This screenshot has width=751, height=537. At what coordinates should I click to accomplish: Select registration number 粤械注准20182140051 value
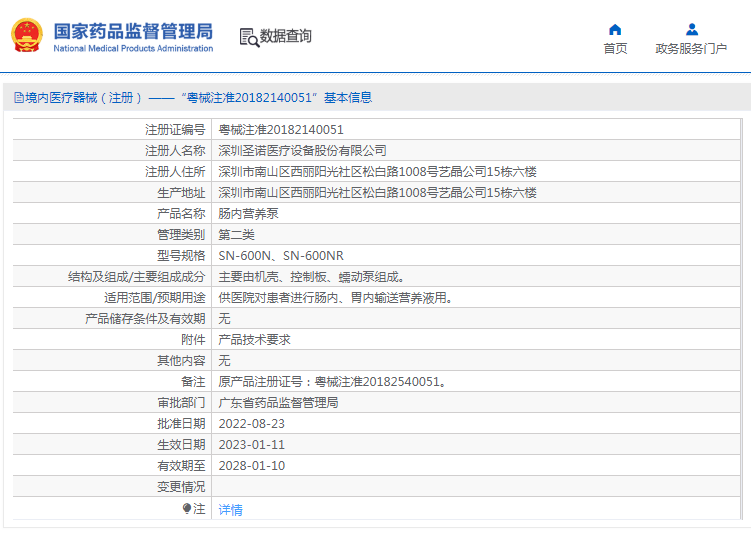(281, 130)
